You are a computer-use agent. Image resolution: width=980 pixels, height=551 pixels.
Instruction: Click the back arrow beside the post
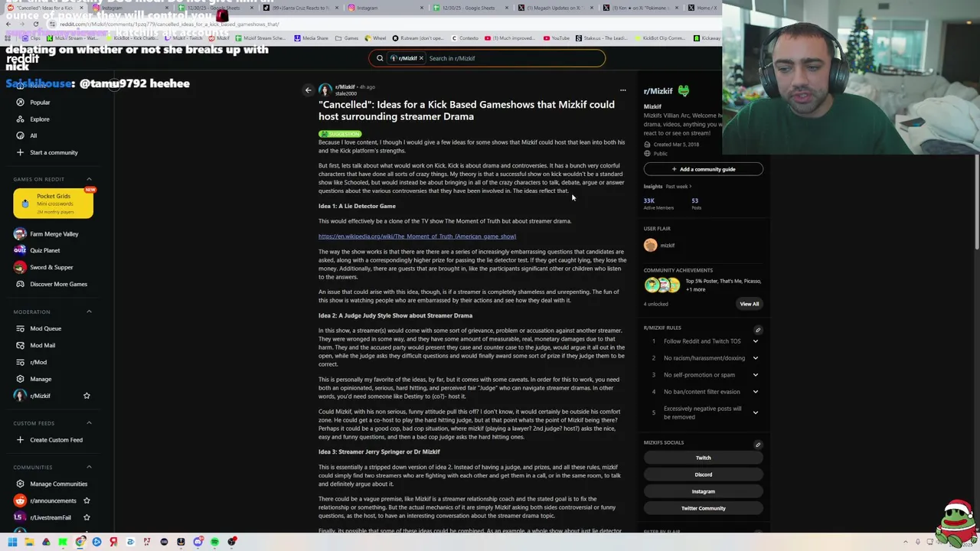point(309,90)
